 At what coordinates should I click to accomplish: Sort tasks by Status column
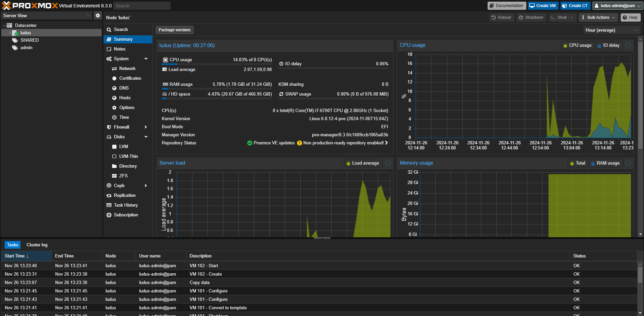603,256
